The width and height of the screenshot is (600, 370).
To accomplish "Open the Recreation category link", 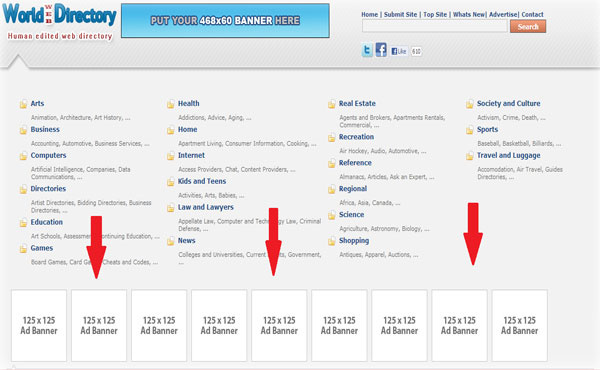I will click(x=356, y=137).
